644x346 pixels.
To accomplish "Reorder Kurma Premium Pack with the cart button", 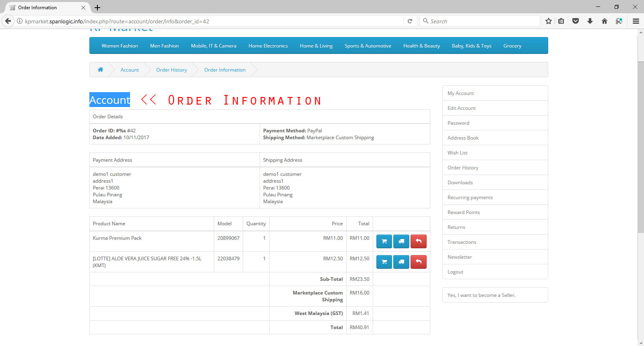I will pyautogui.click(x=384, y=241).
